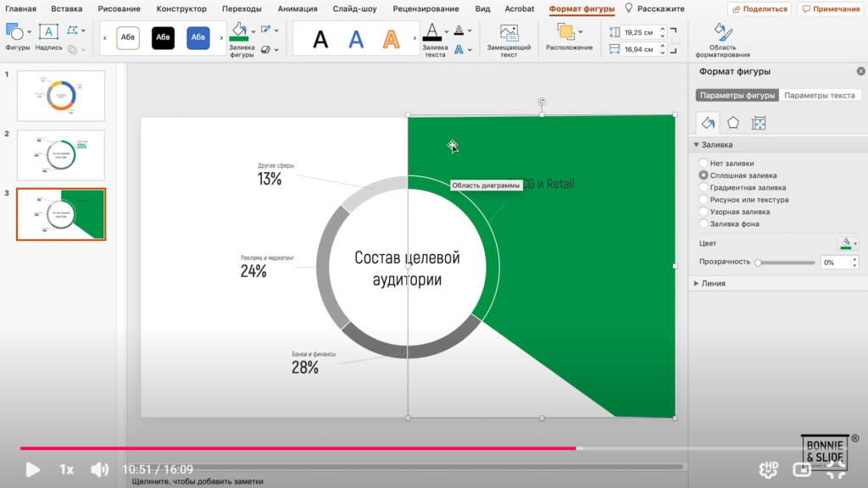Select slide 1 thumbnail
Screen dimensions: 868x488
coord(61,96)
